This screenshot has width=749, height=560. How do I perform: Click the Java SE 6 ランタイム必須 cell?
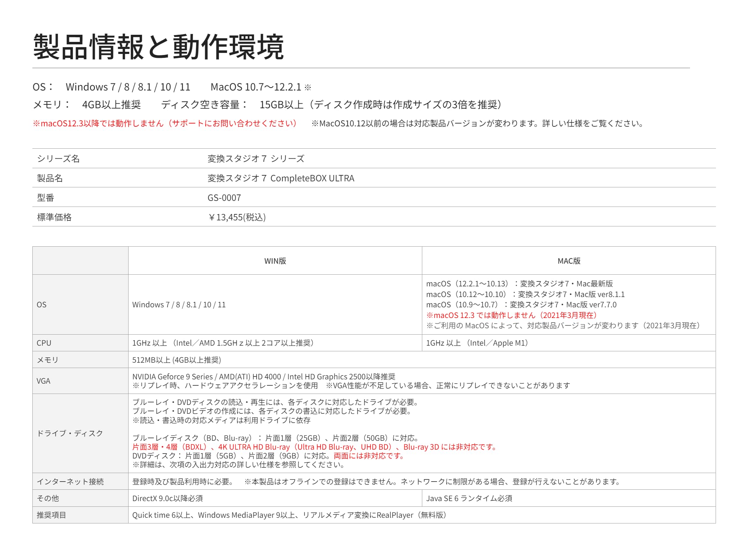[469, 498]
